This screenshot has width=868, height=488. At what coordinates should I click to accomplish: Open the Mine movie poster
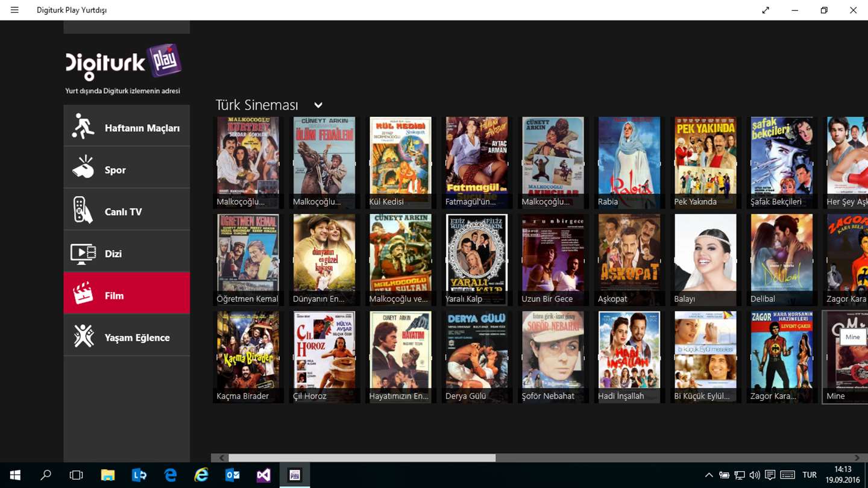click(x=845, y=357)
